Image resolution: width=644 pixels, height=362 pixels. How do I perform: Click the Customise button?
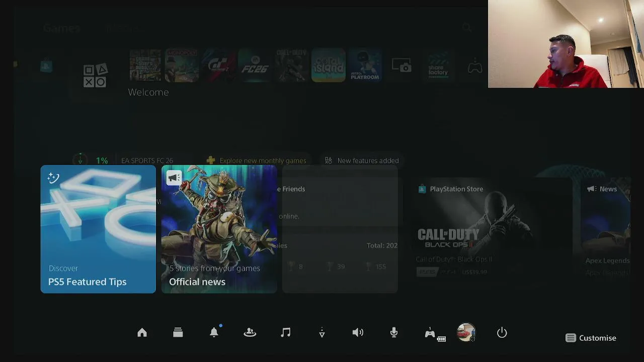(x=591, y=338)
